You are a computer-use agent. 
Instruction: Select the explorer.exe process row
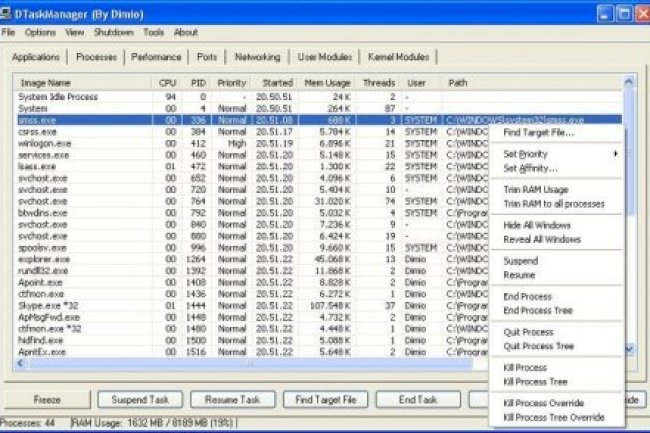pyautogui.click(x=252, y=259)
